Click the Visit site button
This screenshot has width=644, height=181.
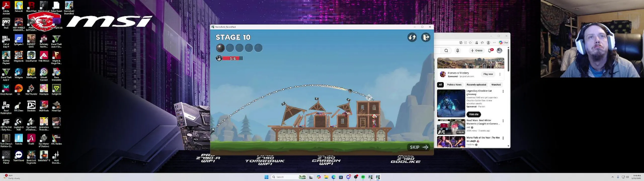click(x=473, y=114)
